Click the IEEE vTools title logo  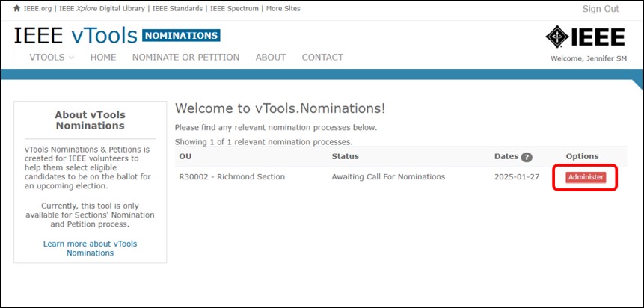point(76,36)
